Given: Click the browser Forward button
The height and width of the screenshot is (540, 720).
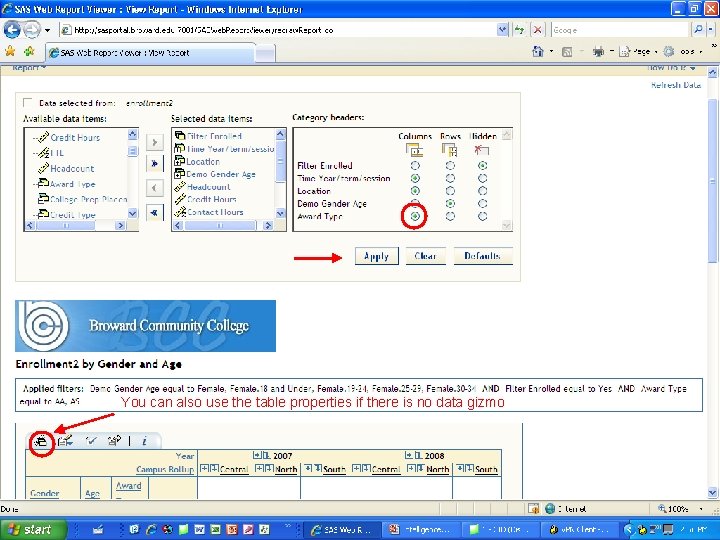Looking at the screenshot, I should click(x=31, y=30).
